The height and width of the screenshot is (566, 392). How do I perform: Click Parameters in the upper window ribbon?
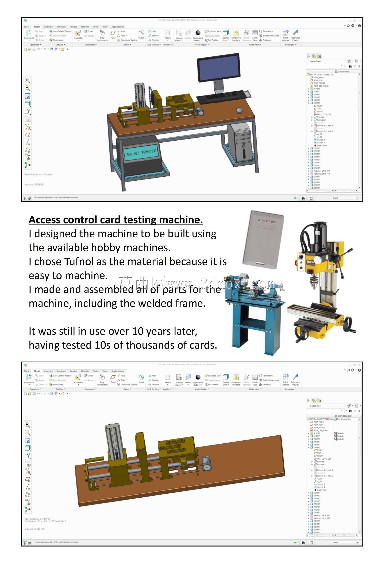click(266, 31)
